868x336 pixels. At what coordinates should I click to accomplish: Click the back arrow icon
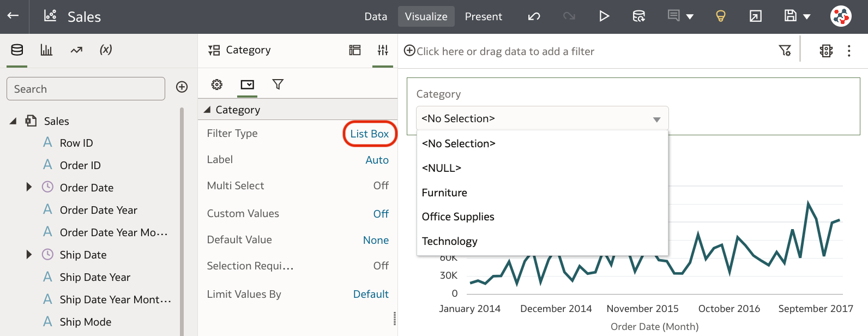[13, 16]
